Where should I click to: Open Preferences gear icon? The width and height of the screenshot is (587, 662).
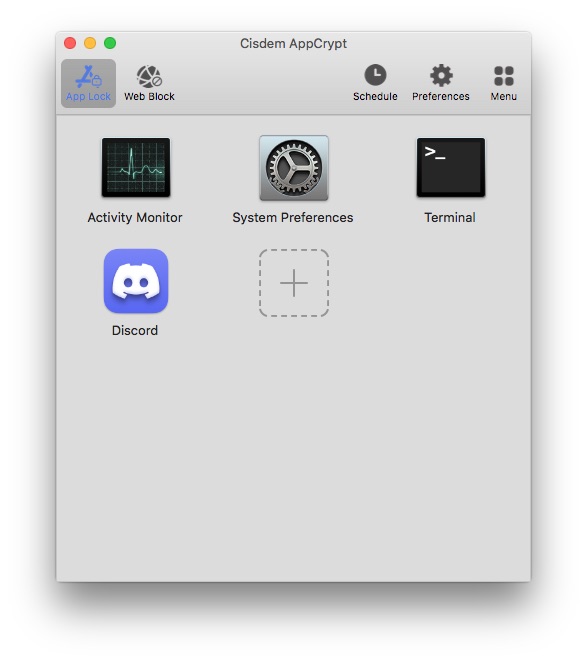(441, 75)
